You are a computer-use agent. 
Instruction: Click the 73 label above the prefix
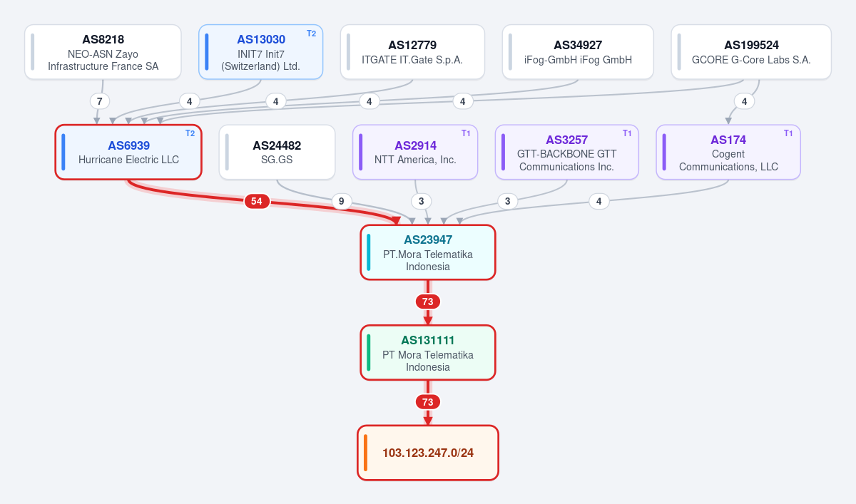(x=428, y=402)
